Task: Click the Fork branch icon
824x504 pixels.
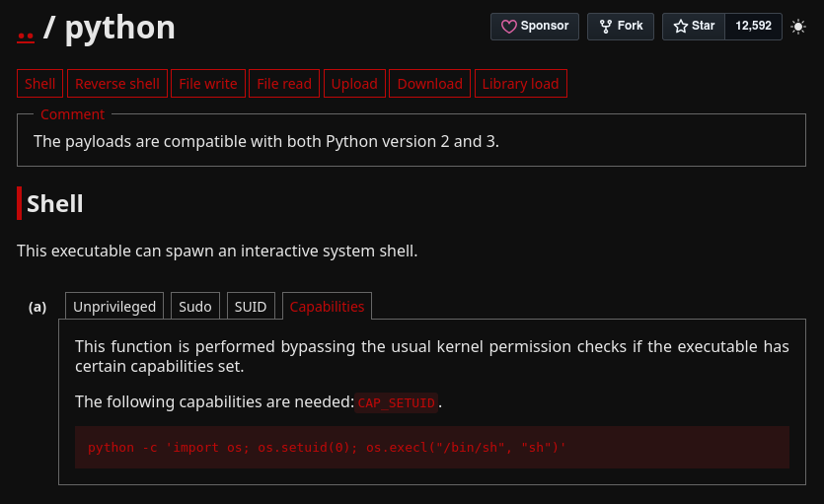Action: (x=605, y=27)
